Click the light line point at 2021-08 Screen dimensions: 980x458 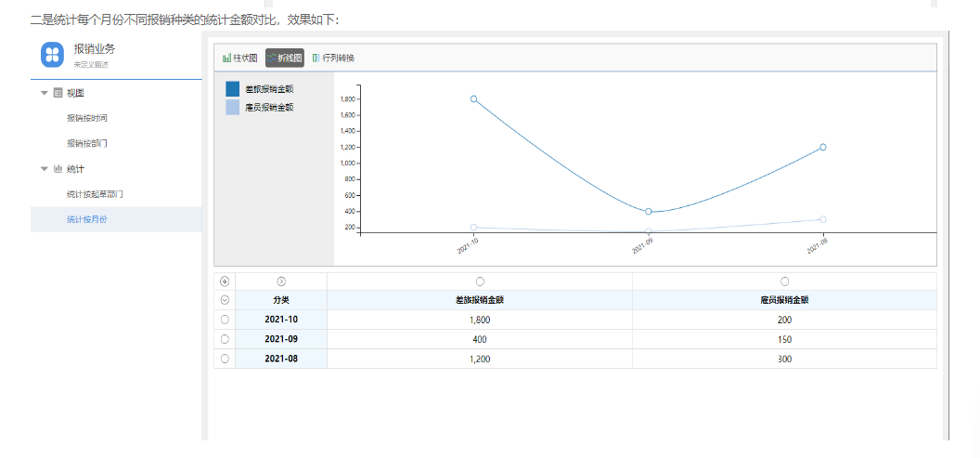[823, 219]
